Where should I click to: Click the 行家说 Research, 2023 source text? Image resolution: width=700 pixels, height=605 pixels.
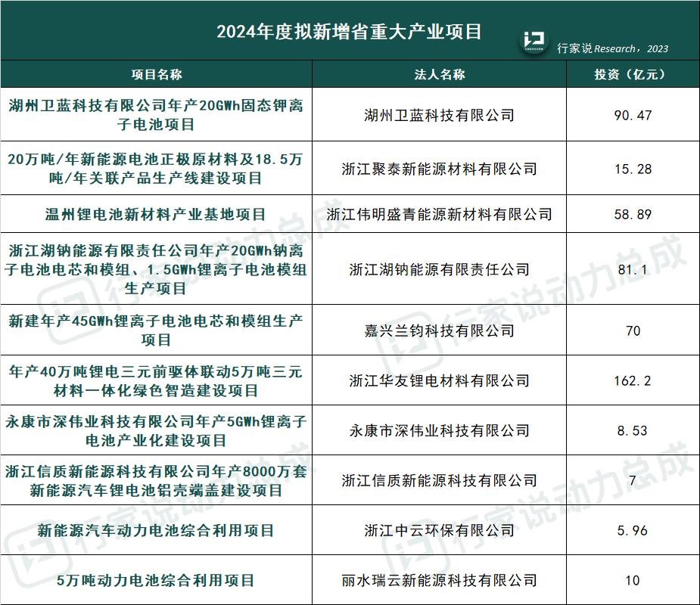612,48
